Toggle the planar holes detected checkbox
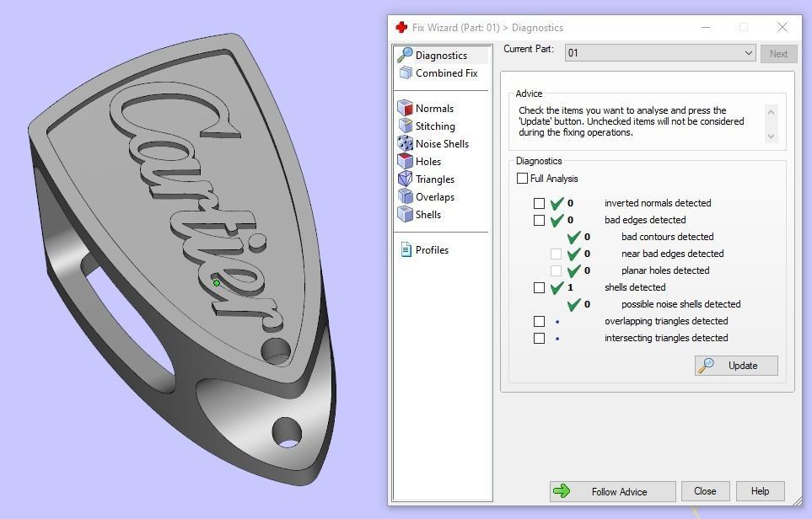This screenshot has height=519, width=812. click(556, 270)
